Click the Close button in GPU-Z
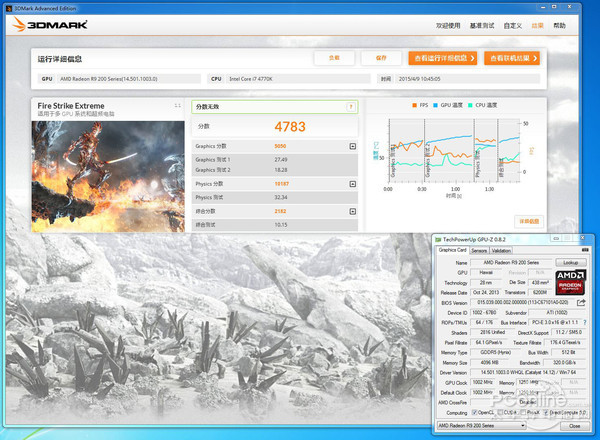This screenshot has width=600, height=440. (x=574, y=426)
